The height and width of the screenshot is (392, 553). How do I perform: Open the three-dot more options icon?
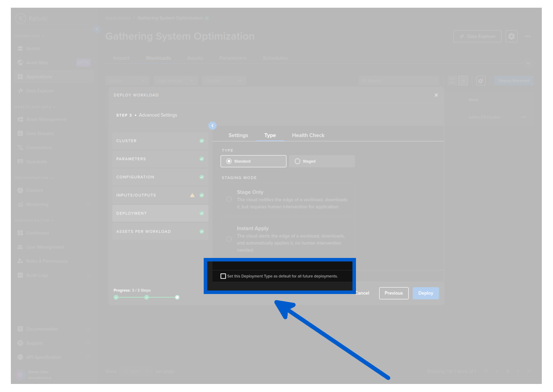[x=527, y=36]
